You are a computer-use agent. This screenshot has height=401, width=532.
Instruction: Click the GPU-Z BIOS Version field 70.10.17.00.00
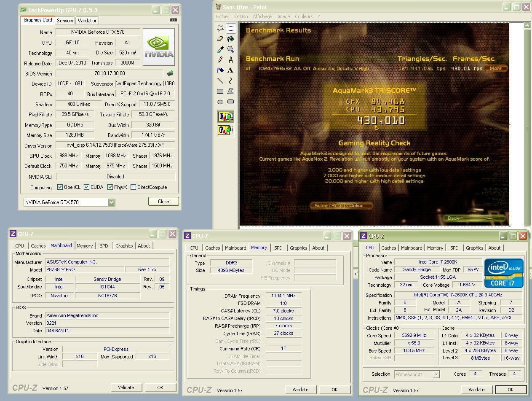110,73
